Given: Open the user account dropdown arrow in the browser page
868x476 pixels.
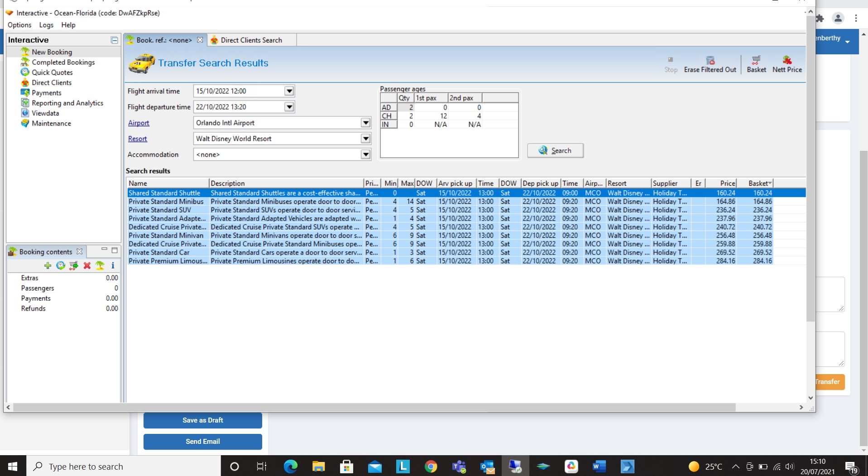Looking at the screenshot, I should [847, 42].
